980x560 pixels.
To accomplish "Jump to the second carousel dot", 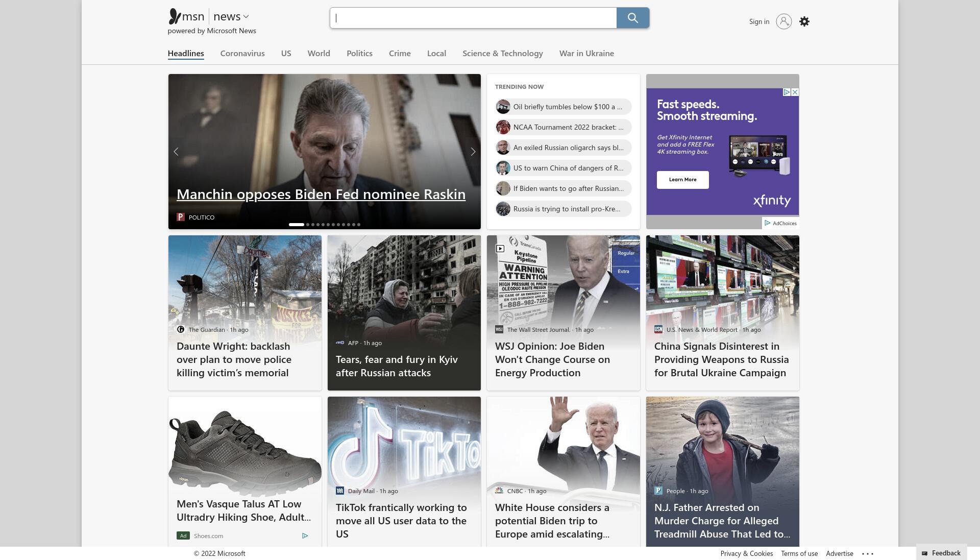I will click(x=308, y=225).
